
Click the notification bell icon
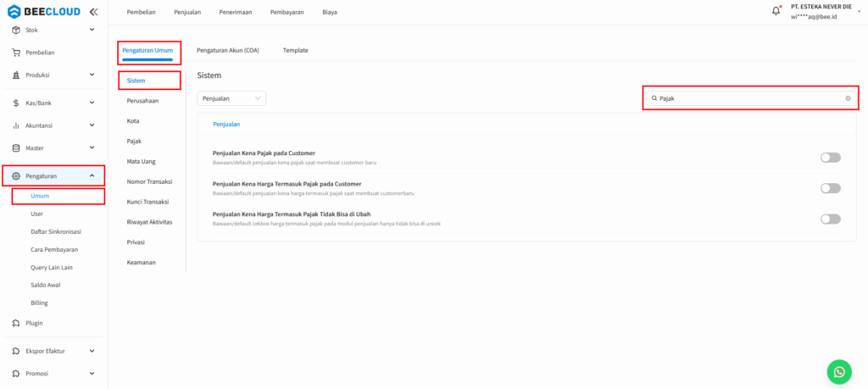pos(776,11)
